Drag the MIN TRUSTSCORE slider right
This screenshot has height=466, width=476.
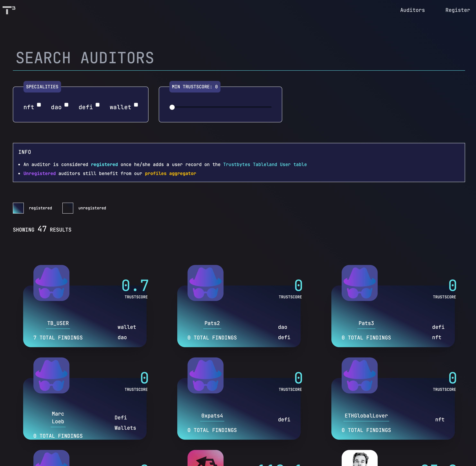(x=172, y=107)
